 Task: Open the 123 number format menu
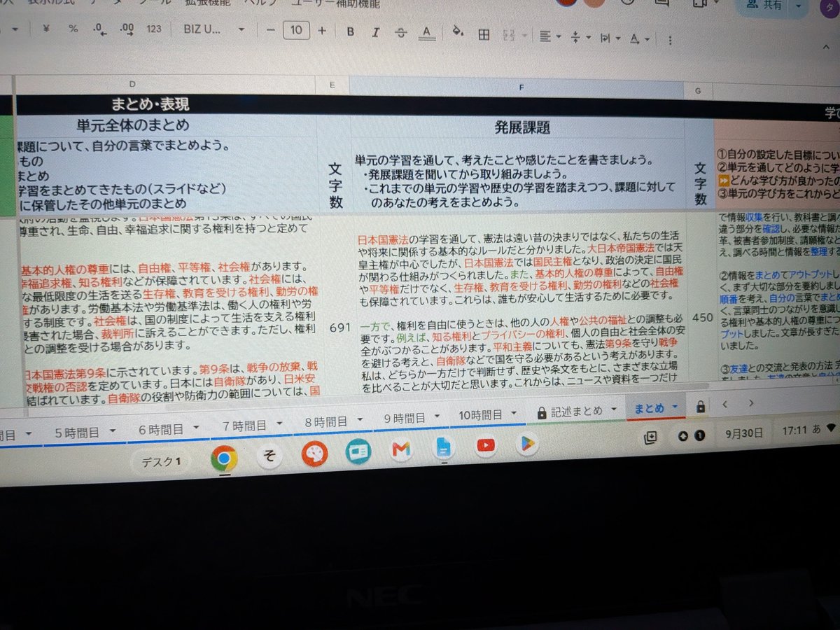point(154,29)
